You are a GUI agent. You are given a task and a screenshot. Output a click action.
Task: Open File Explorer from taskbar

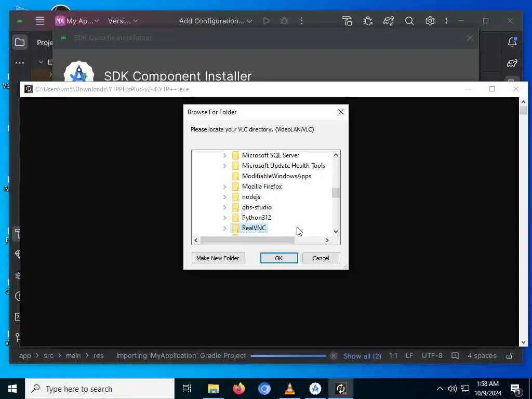pos(213,389)
